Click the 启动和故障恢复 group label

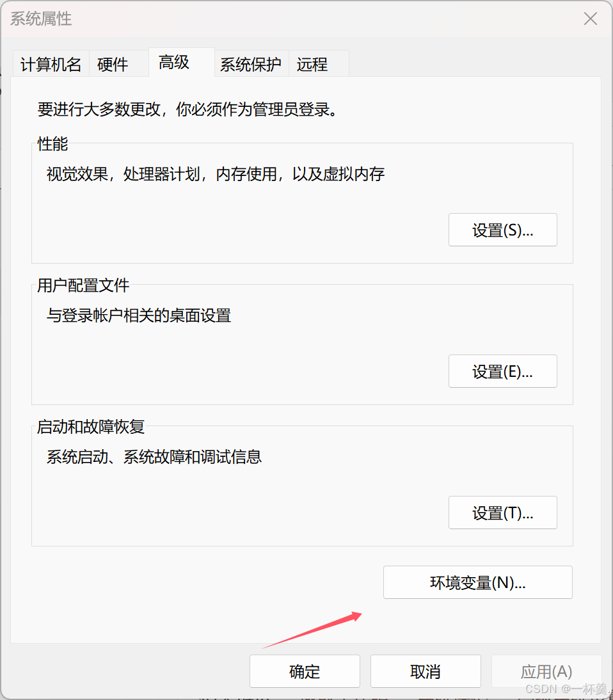91,427
